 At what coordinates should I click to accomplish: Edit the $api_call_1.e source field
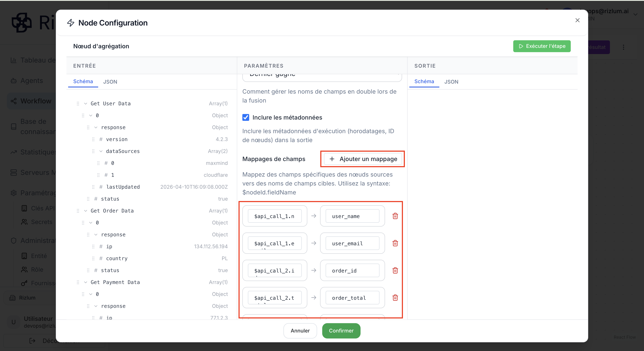[275, 243]
